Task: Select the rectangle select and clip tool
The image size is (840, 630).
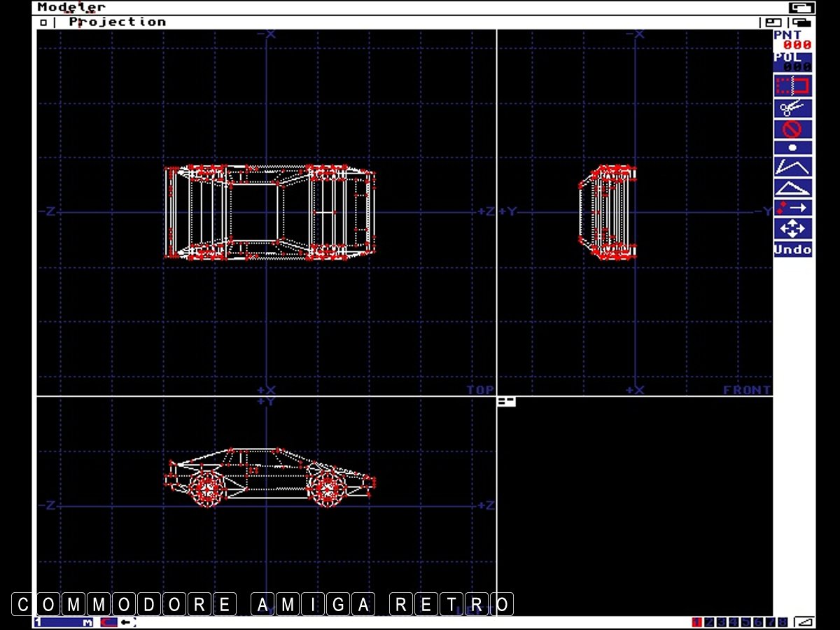Action: 792,87
